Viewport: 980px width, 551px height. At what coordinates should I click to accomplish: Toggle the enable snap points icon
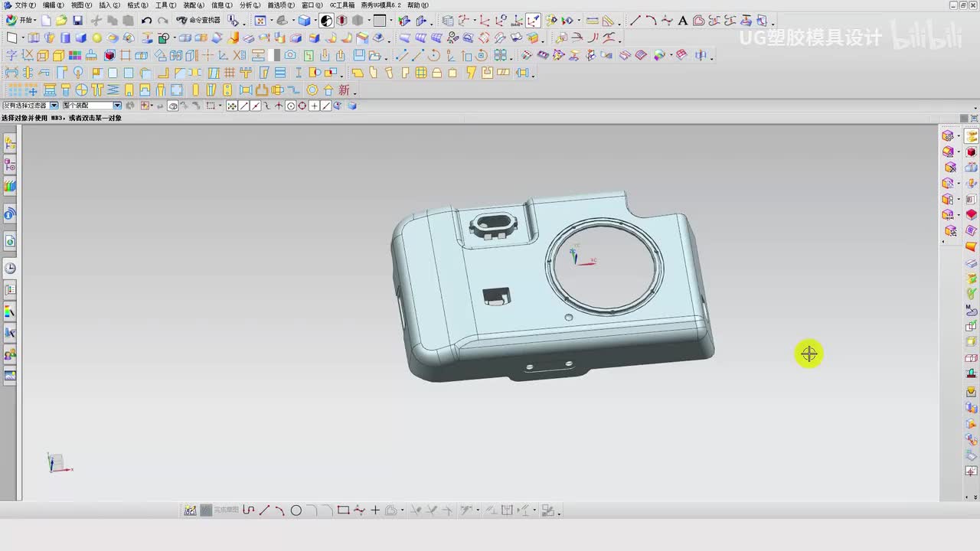[x=232, y=106]
